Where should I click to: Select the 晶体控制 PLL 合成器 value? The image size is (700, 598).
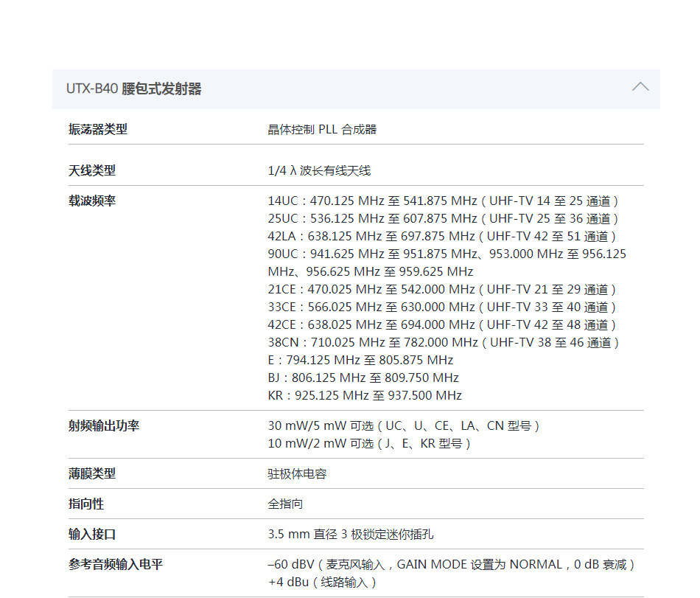[x=322, y=130]
